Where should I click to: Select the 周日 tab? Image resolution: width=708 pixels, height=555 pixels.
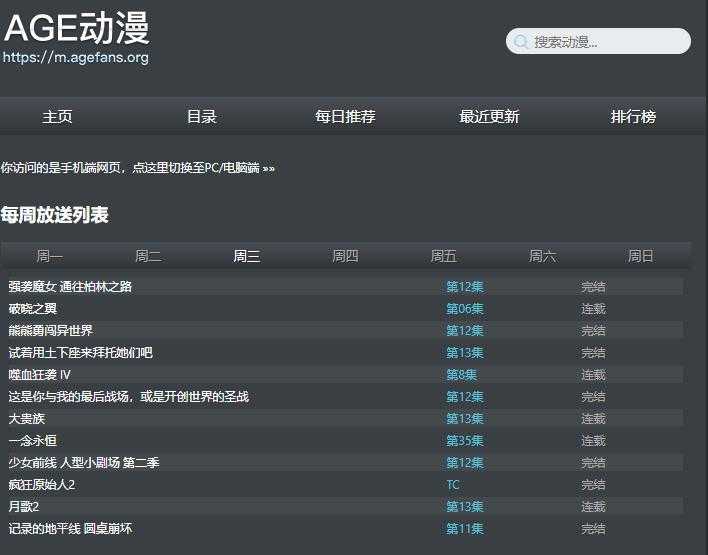(640, 257)
